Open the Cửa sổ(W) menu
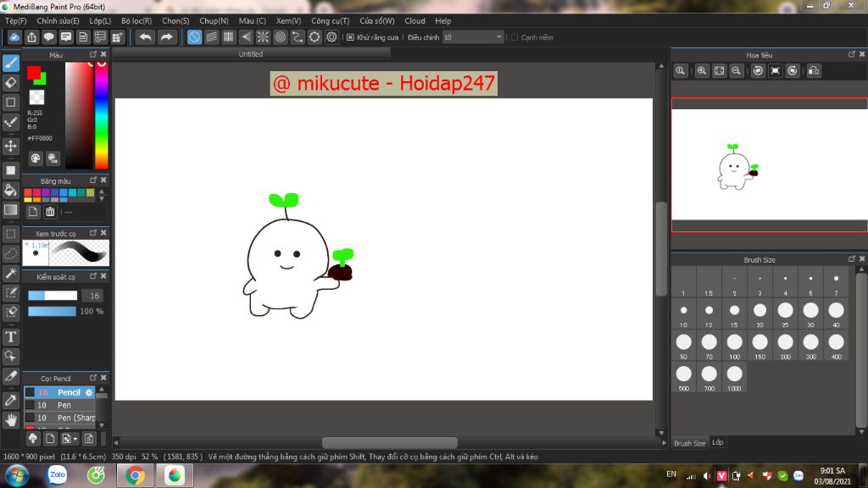 377,21
